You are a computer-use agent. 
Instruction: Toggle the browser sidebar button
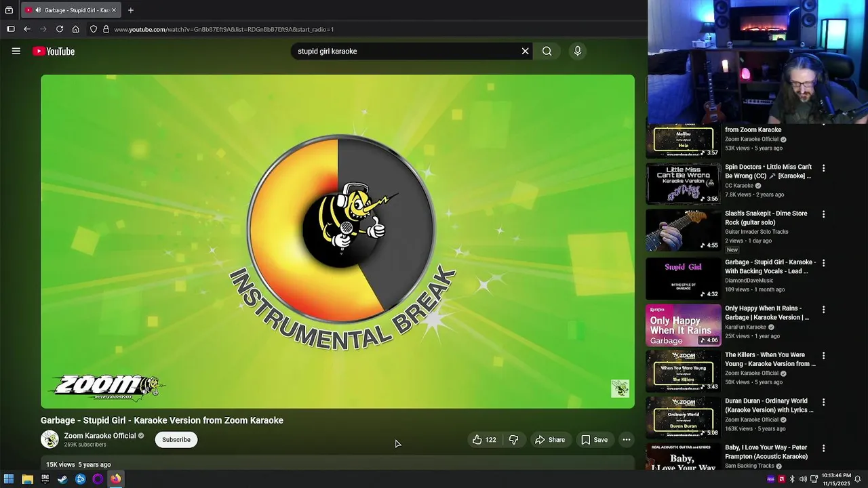pos(11,29)
